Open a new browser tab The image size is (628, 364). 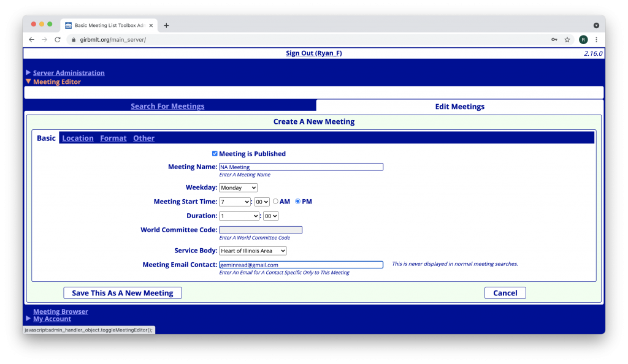pyautogui.click(x=166, y=25)
